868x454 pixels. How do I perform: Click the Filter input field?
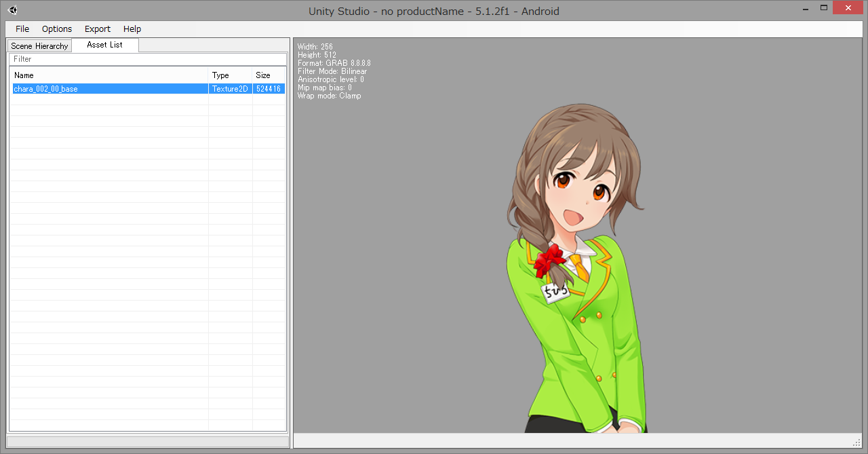click(148, 59)
